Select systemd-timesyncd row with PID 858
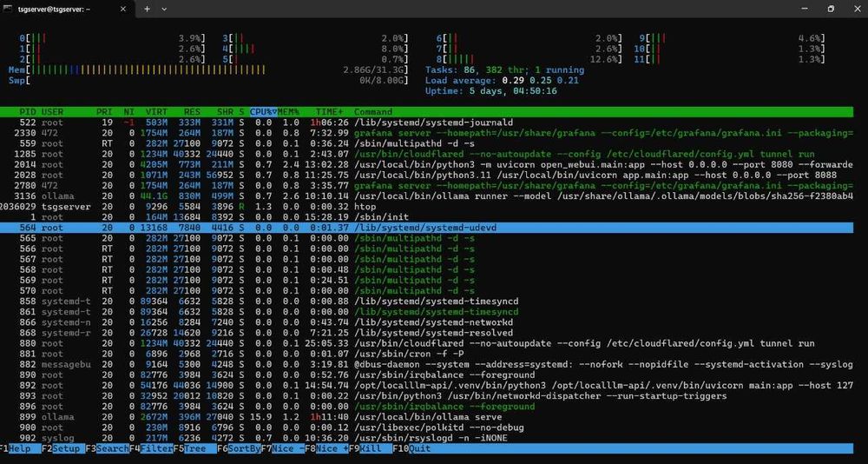Image resolution: width=868 pixels, height=464 pixels. click(x=426, y=302)
